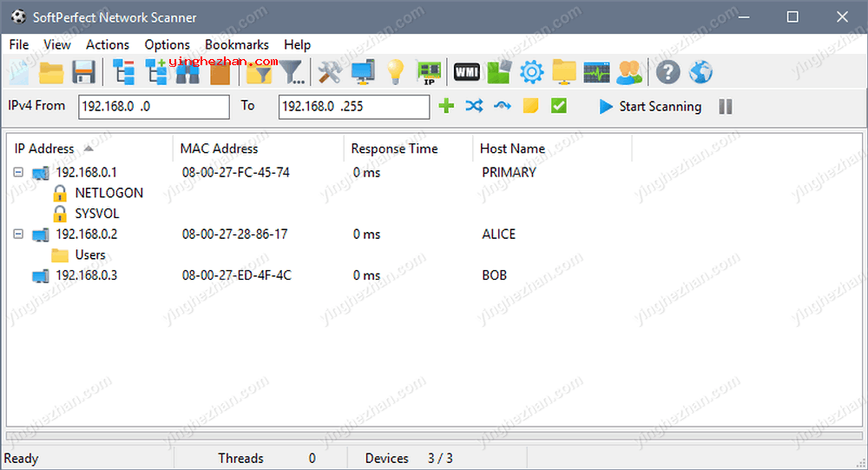The width and height of the screenshot is (868, 470).
Task: Click Start Scanning button
Action: click(x=650, y=107)
